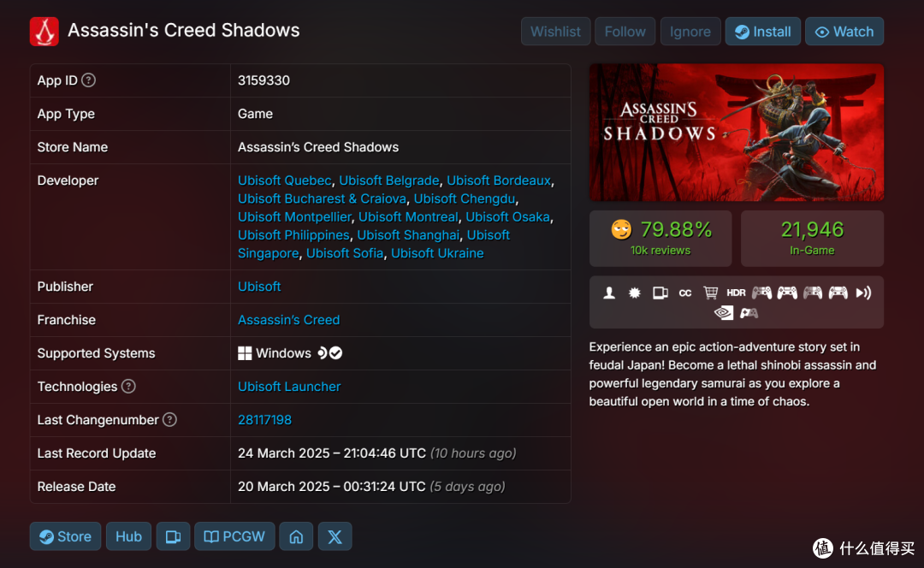
Task: Add the game via the Wishlist button
Action: click(x=556, y=32)
